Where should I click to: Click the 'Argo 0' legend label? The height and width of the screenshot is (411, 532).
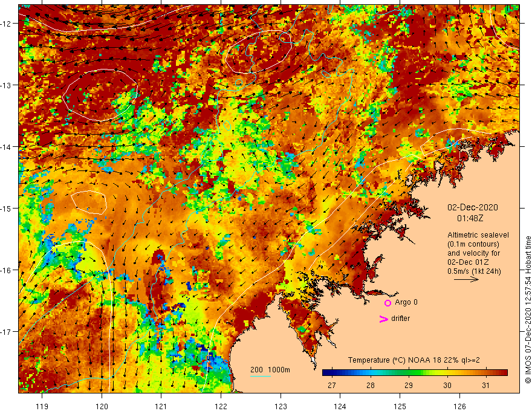(406, 302)
